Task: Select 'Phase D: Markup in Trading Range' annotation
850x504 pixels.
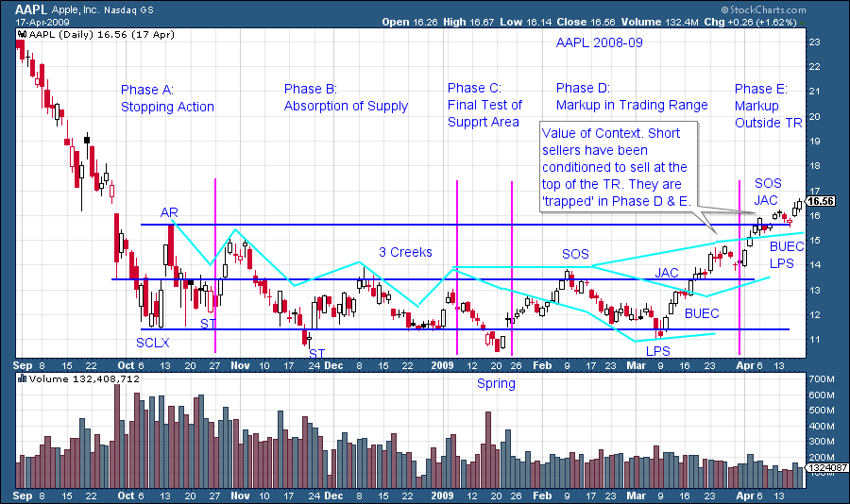Action: coord(632,96)
